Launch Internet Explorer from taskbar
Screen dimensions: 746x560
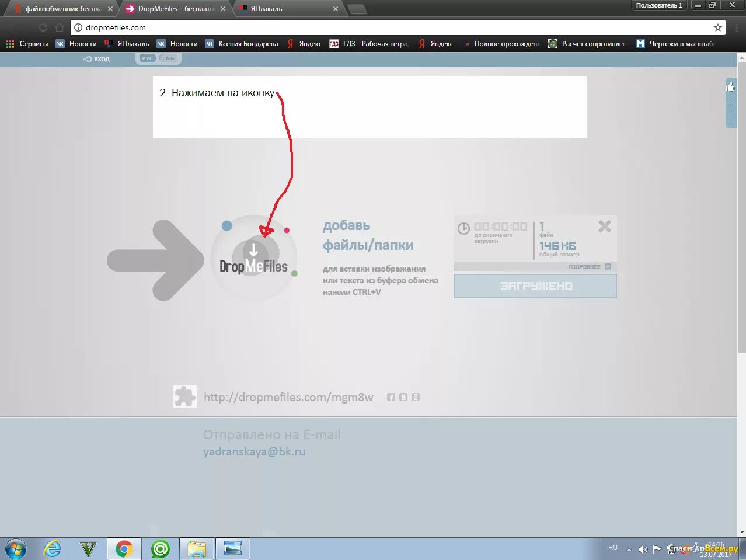[x=52, y=549]
